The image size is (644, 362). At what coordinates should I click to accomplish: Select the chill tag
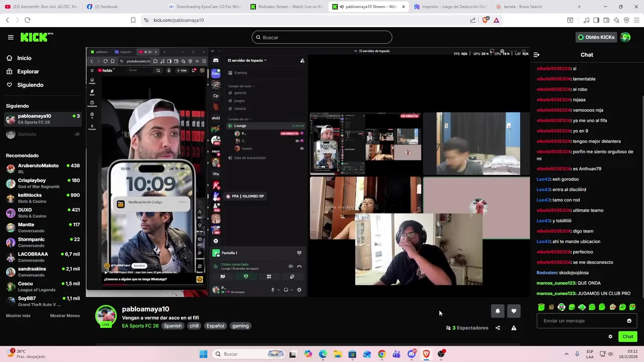(194, 326)
